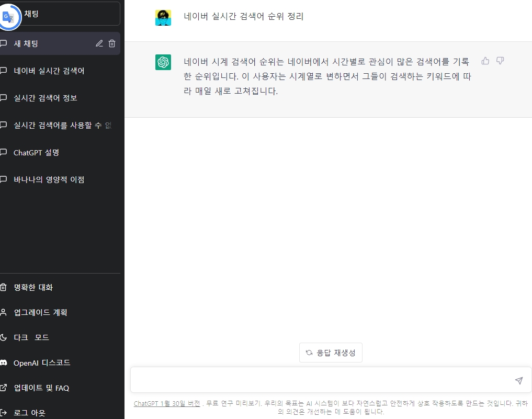
Task: Click the response text starting 네이버 시계 검색어
Action: 327,76
